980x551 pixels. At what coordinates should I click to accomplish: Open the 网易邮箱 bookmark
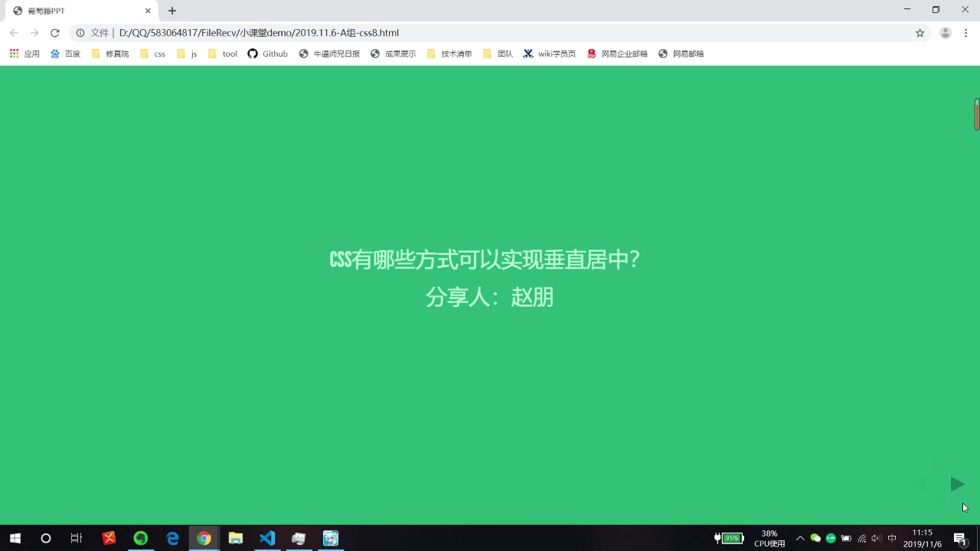[681, 54]
